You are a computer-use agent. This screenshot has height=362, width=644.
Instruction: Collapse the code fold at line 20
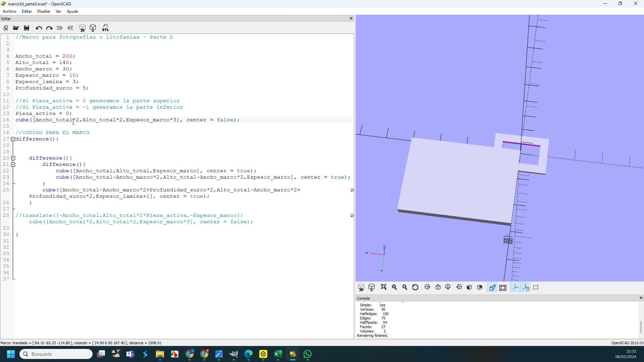pyautogui.click(x=13, y=158)
